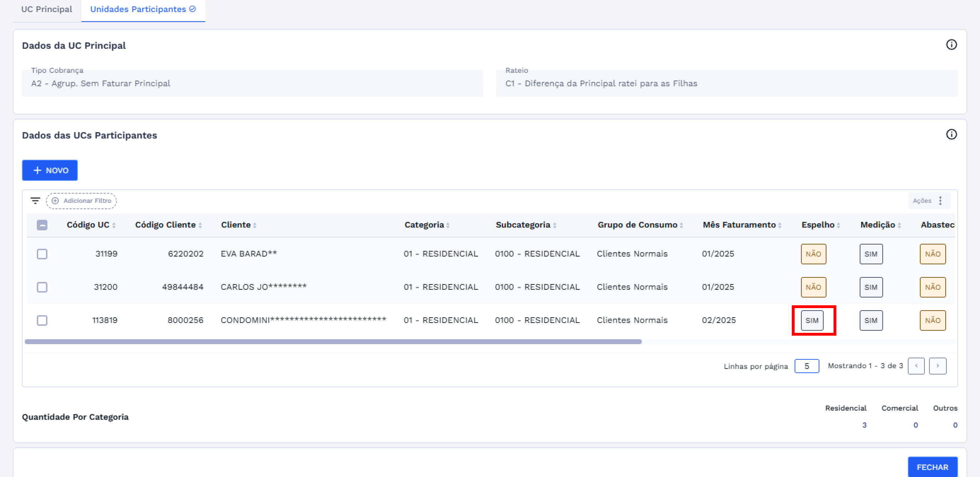
Task: Click the horizontal table scrollbar
Action: pos(333,342)
